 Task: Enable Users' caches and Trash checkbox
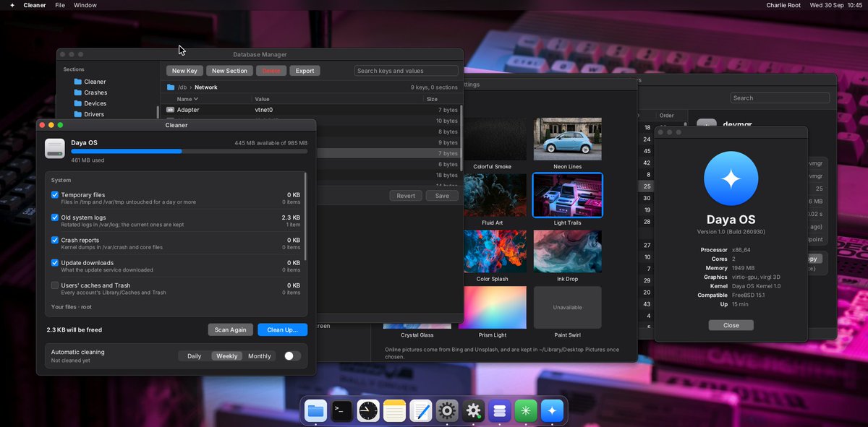coord(55,285)
